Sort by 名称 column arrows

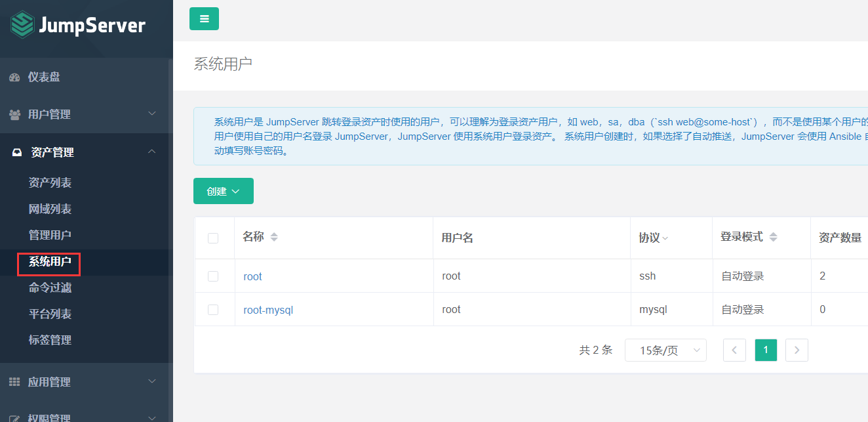274,237
